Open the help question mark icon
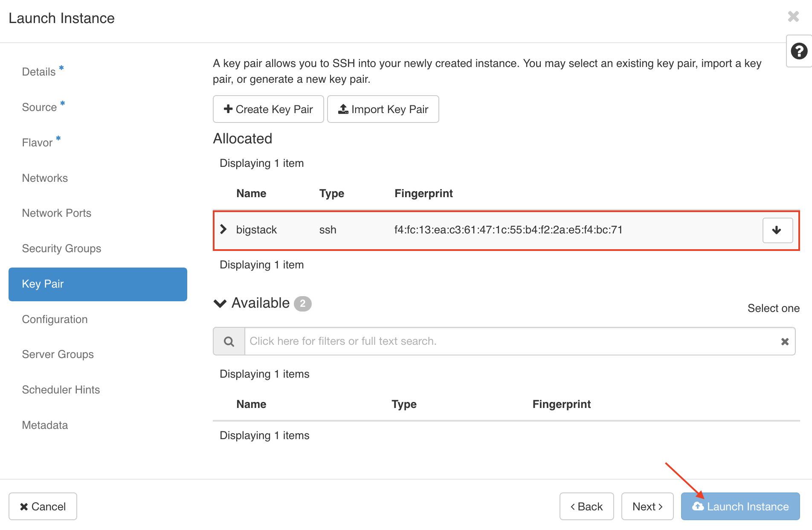 coord(799,51)
